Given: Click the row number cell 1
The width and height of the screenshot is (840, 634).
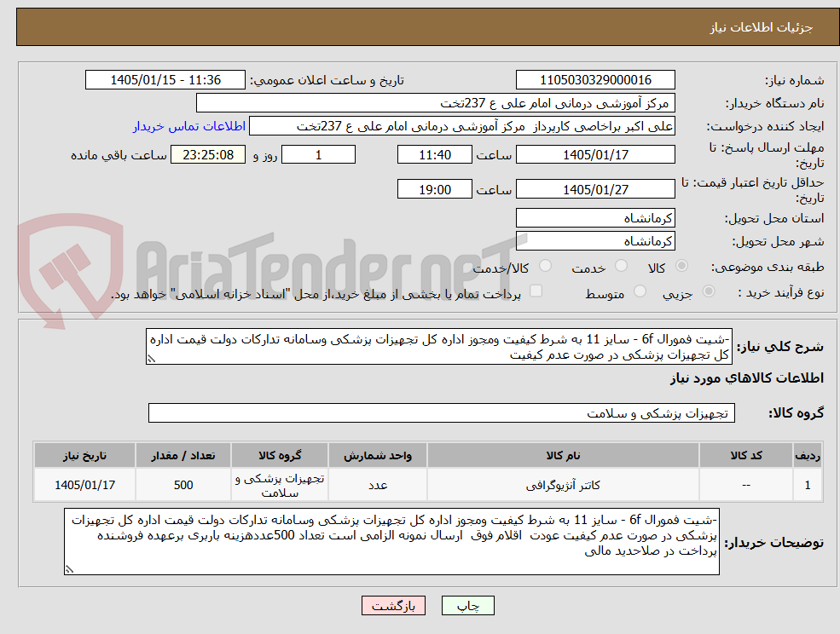Looking at the screenshot, I should [808, 485].
